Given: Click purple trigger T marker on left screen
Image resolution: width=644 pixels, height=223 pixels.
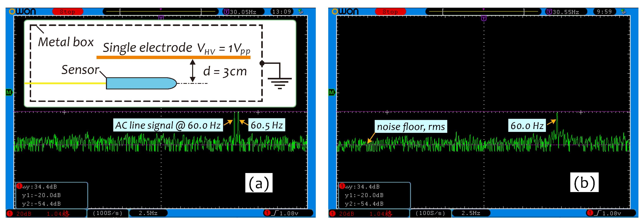Looking at the screenshot, I should [x=161, y=18].
